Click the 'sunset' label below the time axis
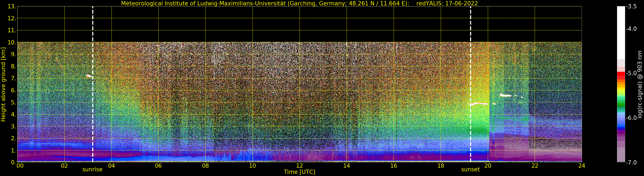This screenshot has width=644, height=176. 470,170
